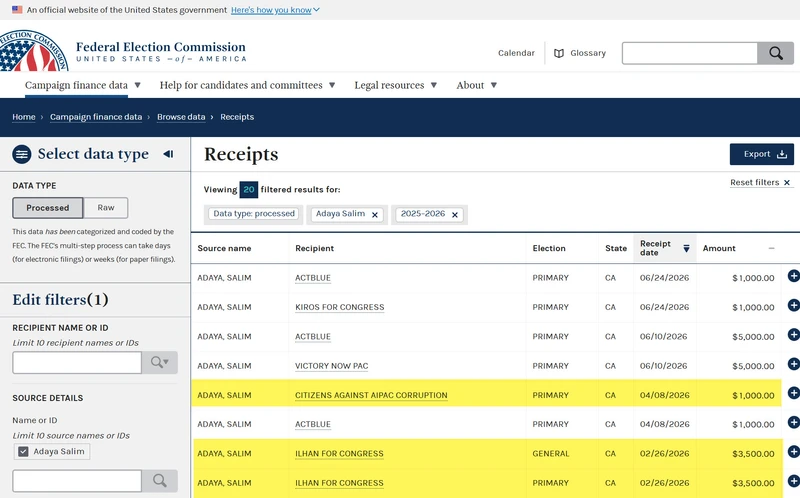Image resolution: width=800 pixels, height=498 pixels.
Task: Open the Campaign finance data dropdown menu
Action: [83, 85]
